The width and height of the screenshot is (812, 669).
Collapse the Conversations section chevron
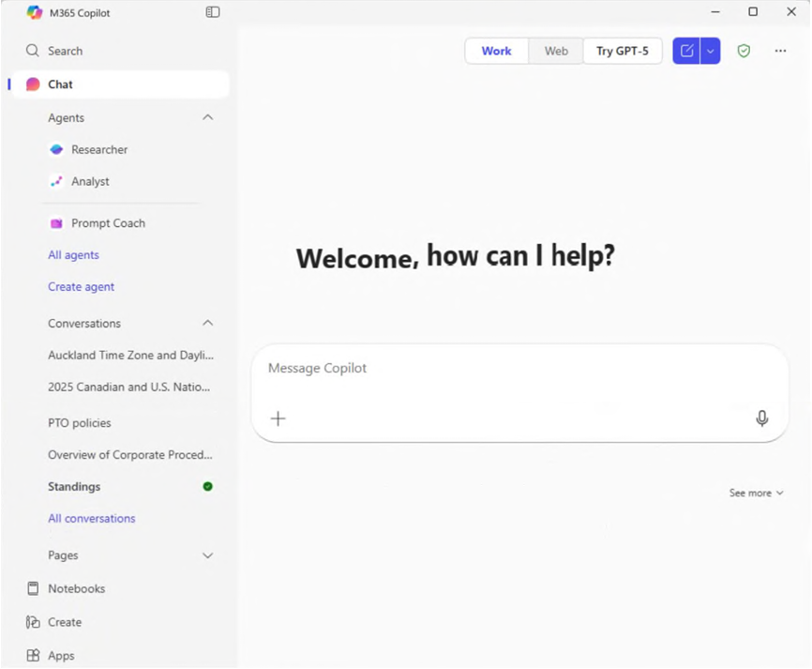click(x=207, y=323)
